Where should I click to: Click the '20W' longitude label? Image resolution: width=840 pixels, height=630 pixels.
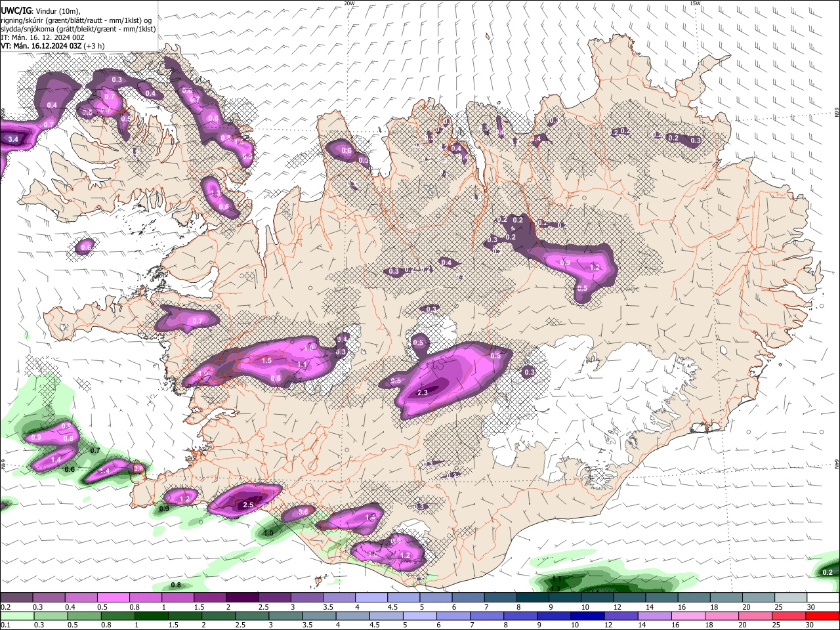pos(349,3)
